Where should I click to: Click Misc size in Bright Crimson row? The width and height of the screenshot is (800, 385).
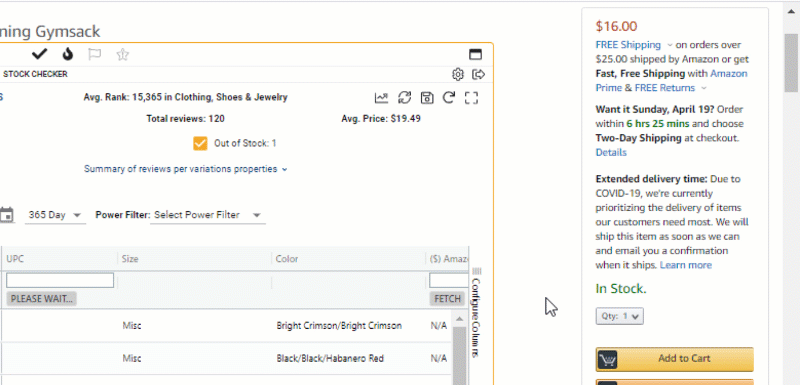pos(132,325)
